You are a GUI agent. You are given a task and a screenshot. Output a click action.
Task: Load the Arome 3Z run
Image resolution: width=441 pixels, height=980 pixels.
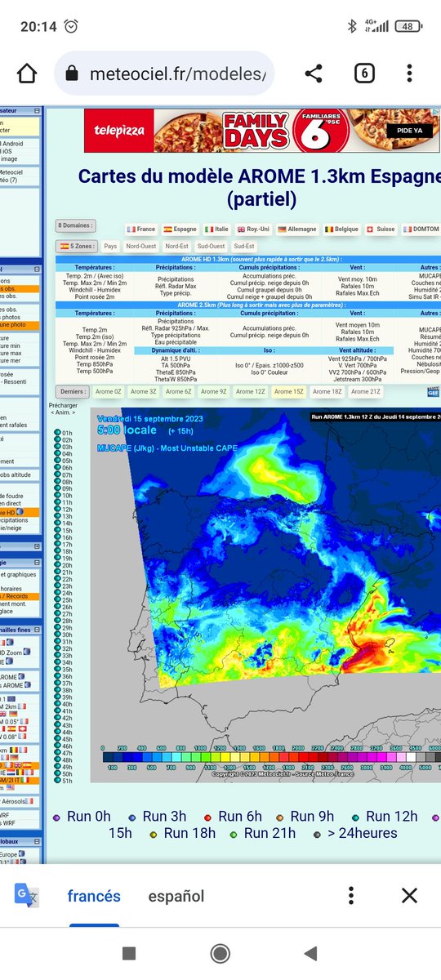point(144,392)
